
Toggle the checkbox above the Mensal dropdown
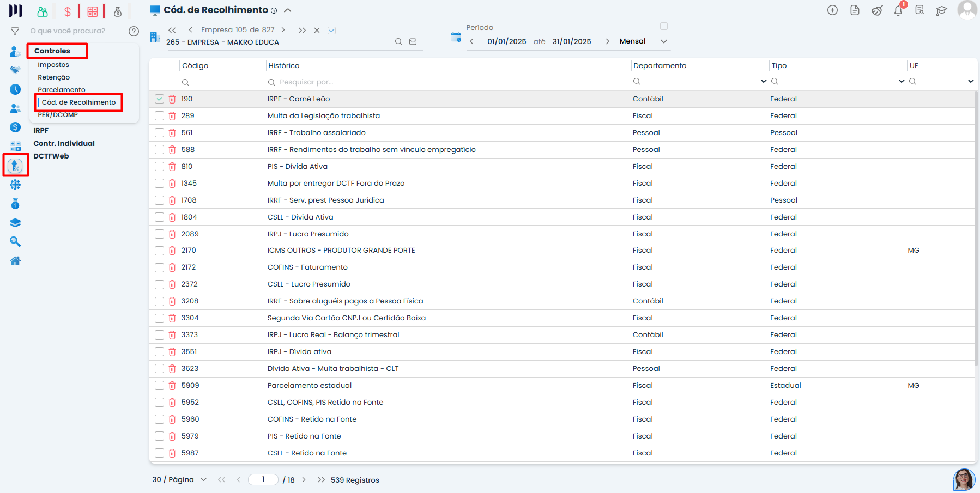[x=663, y=26]
